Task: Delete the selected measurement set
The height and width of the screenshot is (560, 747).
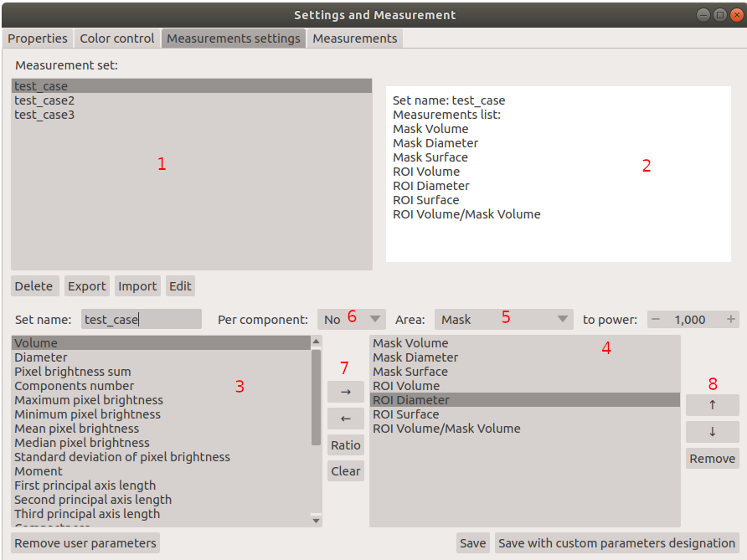Action: pos(33,285)
